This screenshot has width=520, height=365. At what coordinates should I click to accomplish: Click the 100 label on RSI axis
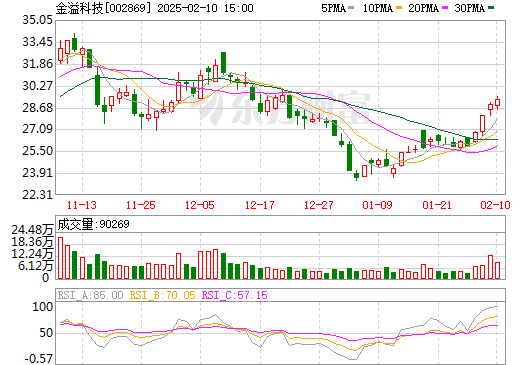42,307
